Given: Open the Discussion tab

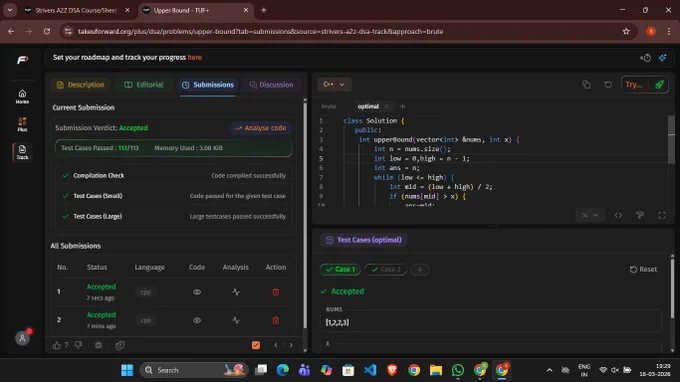Looking at the screenshot, I should [x=271, y=85].
